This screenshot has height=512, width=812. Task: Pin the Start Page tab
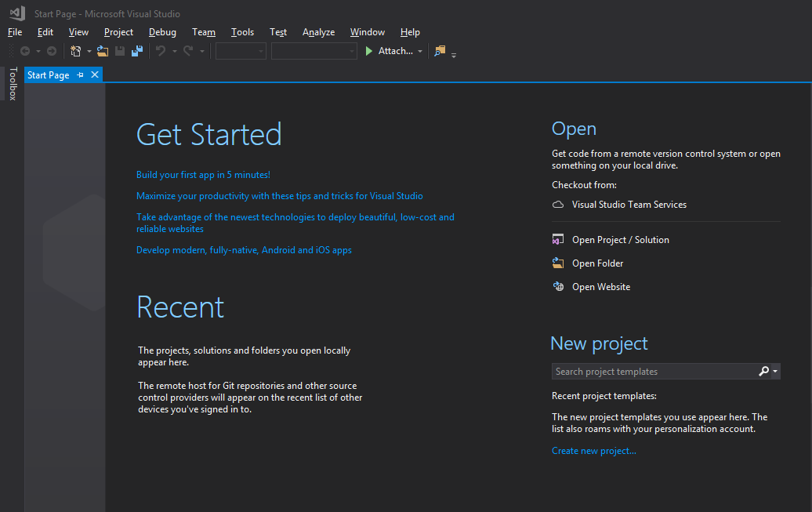[x=80, y=74]
